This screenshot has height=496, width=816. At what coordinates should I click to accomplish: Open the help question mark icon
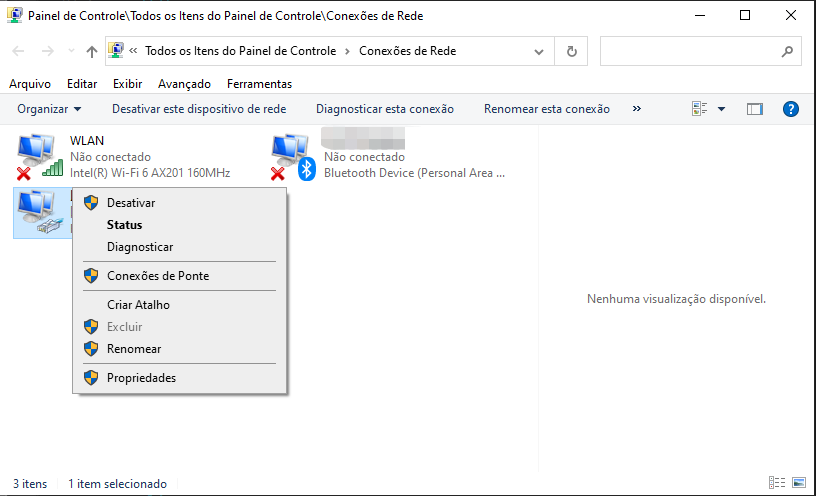click(x=790, y=109)
